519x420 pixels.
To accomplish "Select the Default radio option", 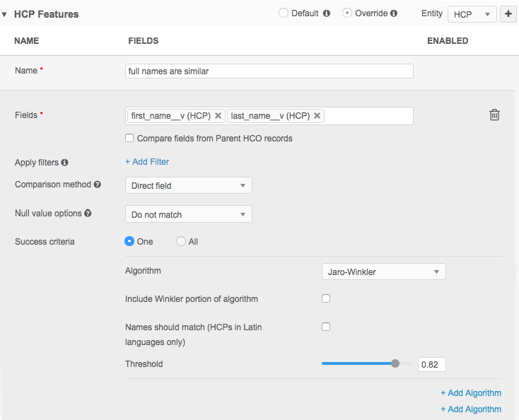I will [284, 13].
